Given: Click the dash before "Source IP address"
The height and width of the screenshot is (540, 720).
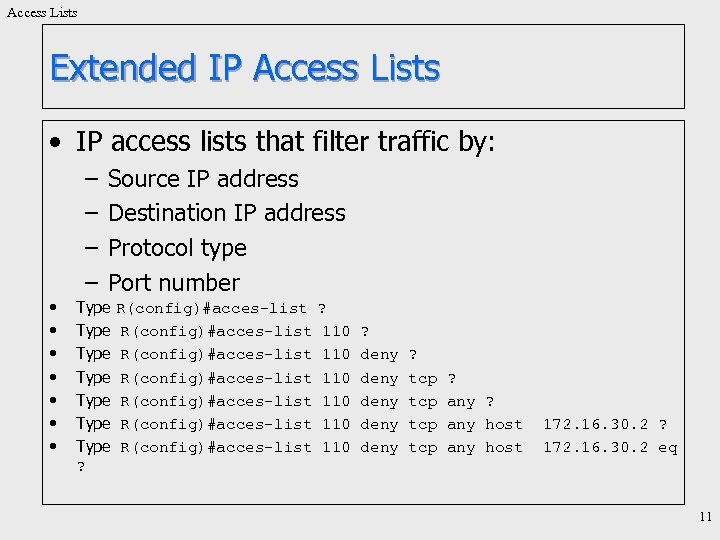Looking at the screenshot, I should click(x=90, y=179).
